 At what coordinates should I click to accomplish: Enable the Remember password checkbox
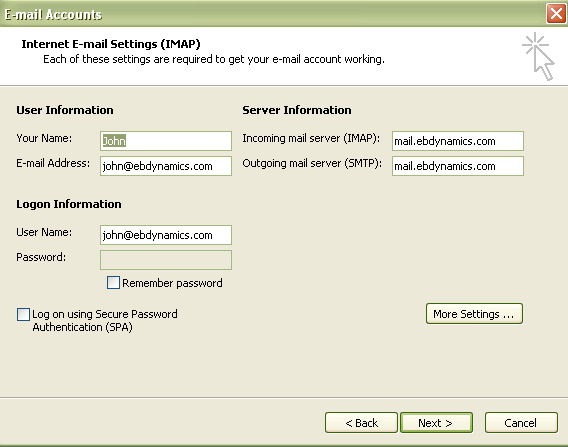pos(113,283)
